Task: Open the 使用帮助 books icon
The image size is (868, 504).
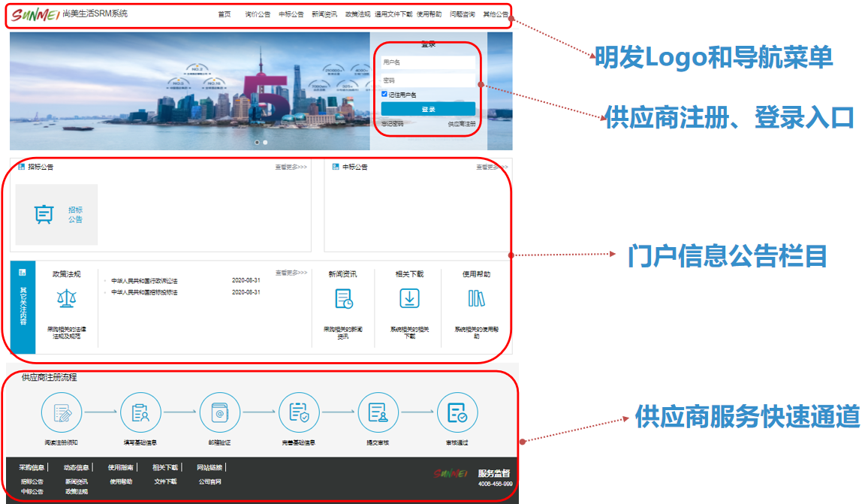Action: [476, 298]
